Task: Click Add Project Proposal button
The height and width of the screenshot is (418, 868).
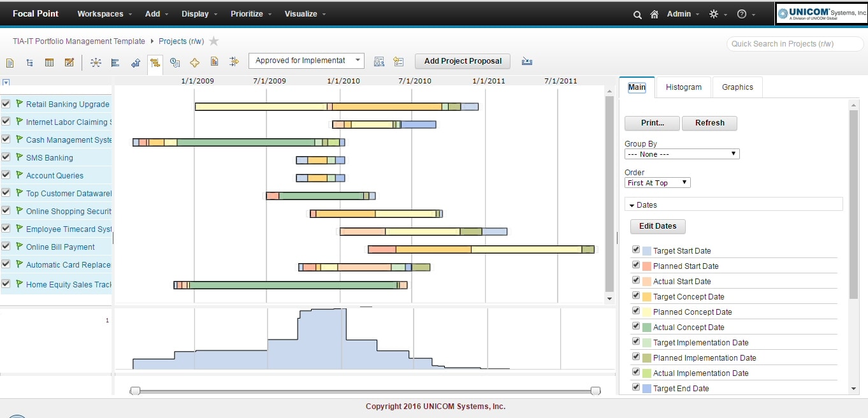Action: click(463, 61)
